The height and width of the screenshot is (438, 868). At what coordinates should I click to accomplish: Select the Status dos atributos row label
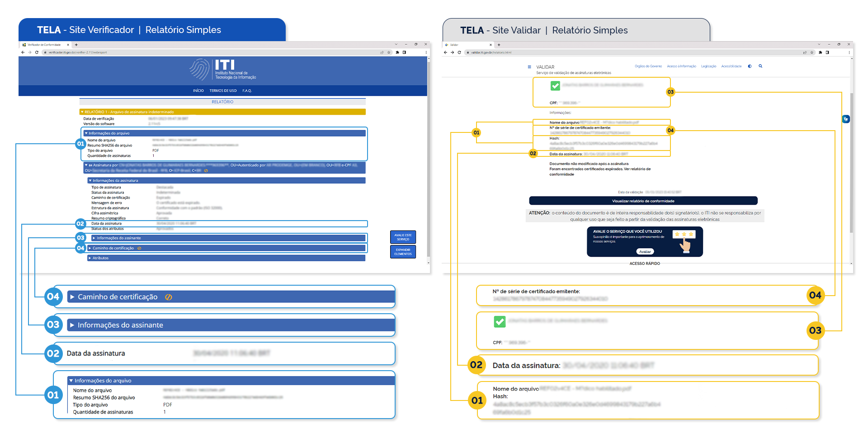[108, 229]
